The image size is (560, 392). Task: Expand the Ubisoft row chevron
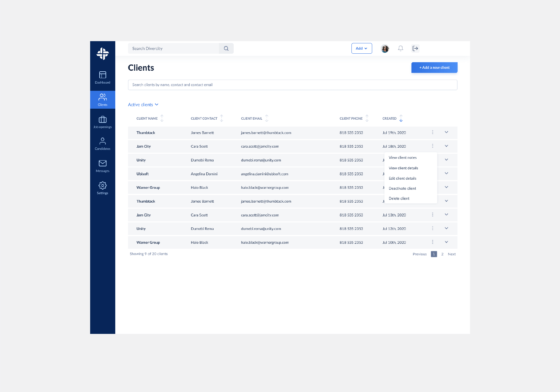coord(446,173)
